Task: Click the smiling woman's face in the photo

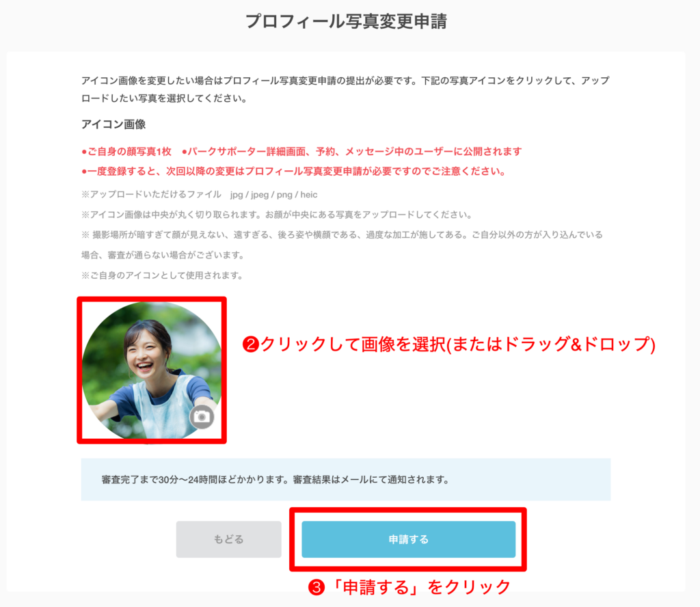Action: point(145,351)
